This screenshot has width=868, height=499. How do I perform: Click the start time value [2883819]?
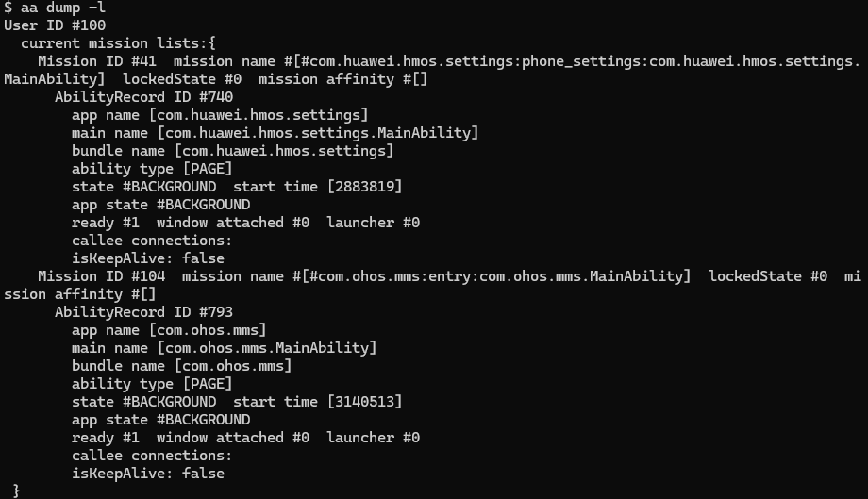point(364,187)
